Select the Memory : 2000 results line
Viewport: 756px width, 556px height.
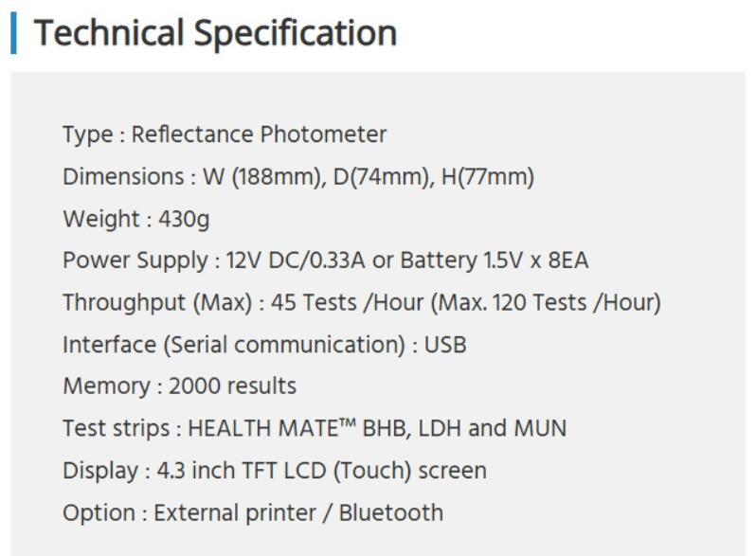point(179,386)
